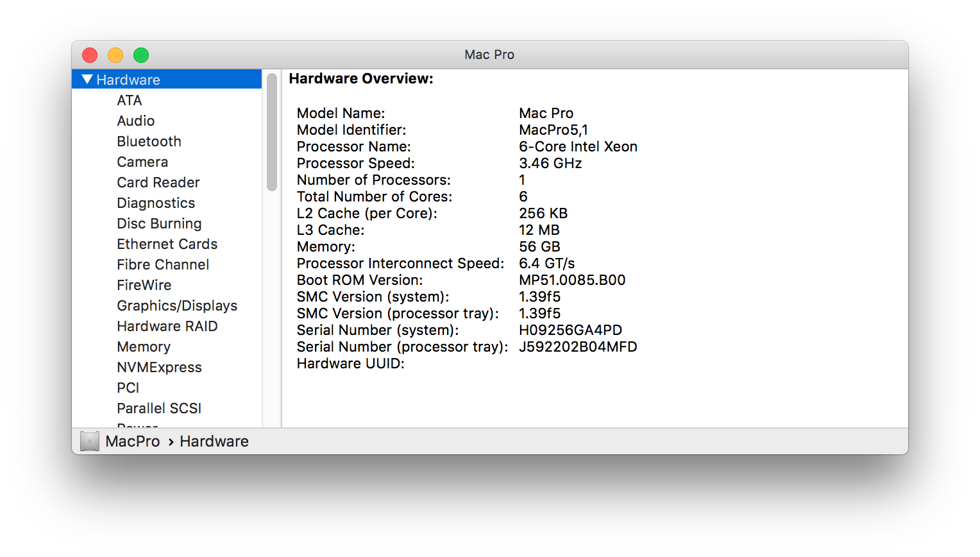Close the Mac Pro window with red button
Screen dimensions: 980x557
(x=90, y=55)
